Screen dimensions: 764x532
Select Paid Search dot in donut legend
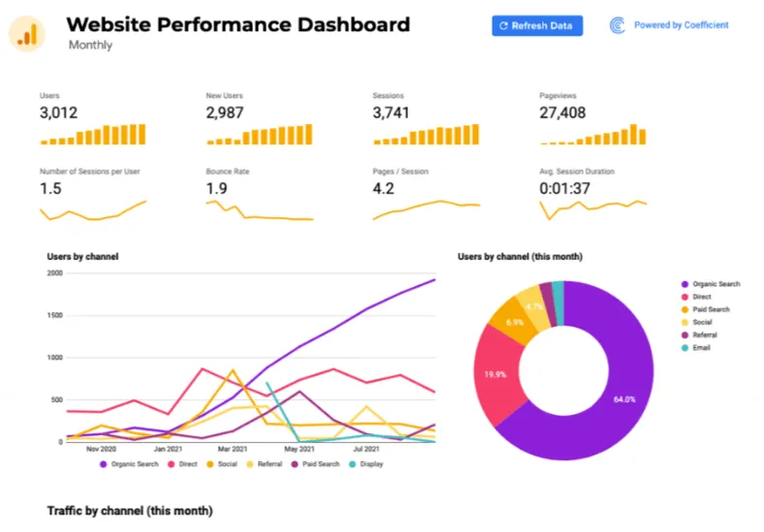[684, 310]
